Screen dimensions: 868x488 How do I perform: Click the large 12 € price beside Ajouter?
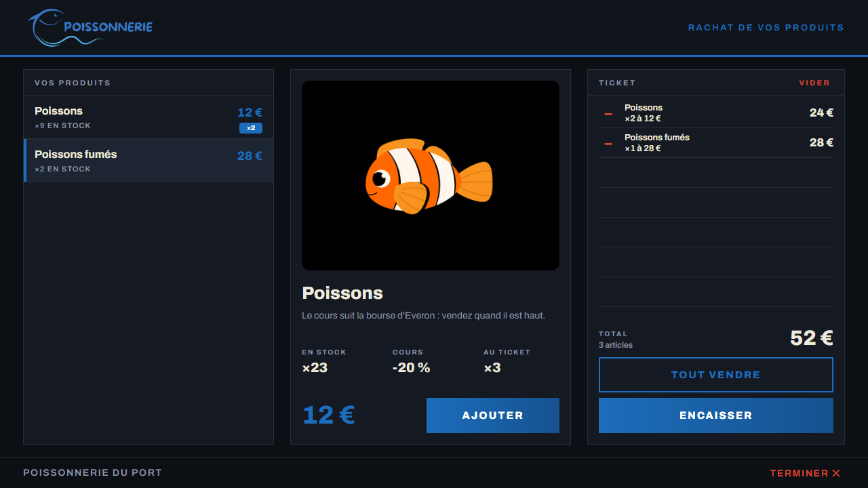coord(328,415)
